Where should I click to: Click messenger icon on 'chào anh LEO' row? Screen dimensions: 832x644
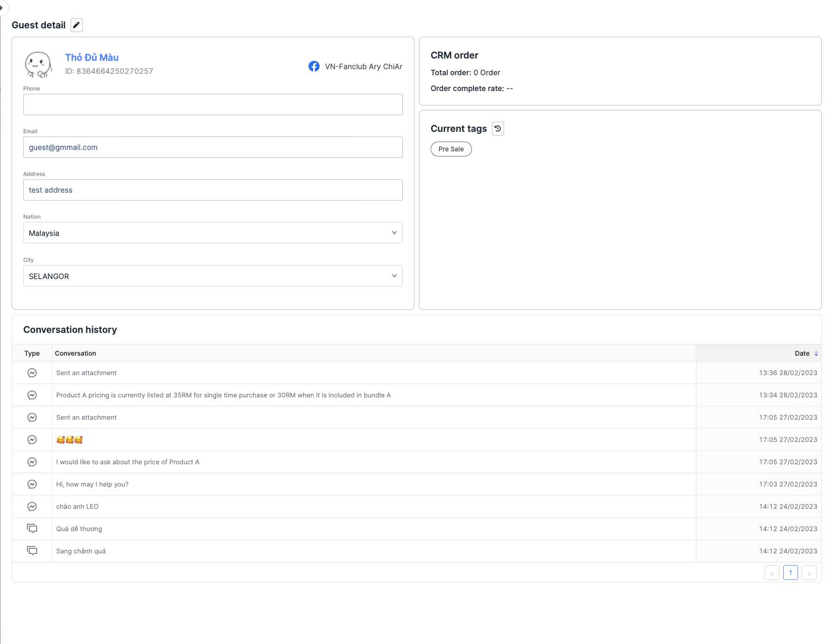pyautogui.click(x=32, y=507)
